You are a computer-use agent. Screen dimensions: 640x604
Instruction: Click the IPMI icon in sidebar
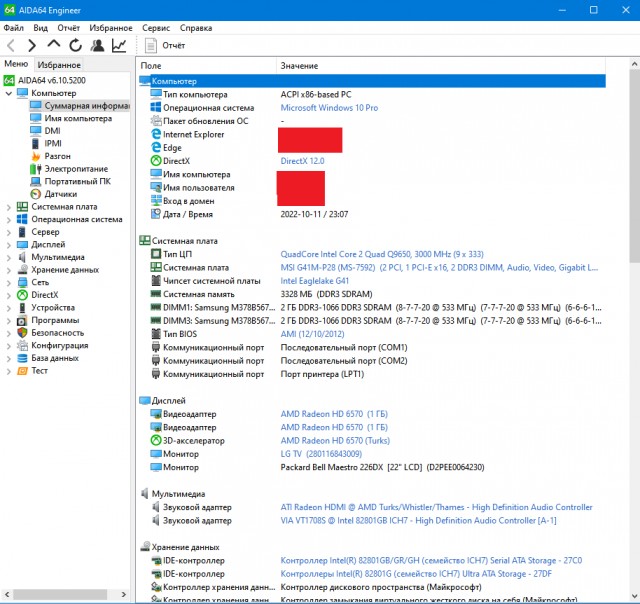point(36,143)
